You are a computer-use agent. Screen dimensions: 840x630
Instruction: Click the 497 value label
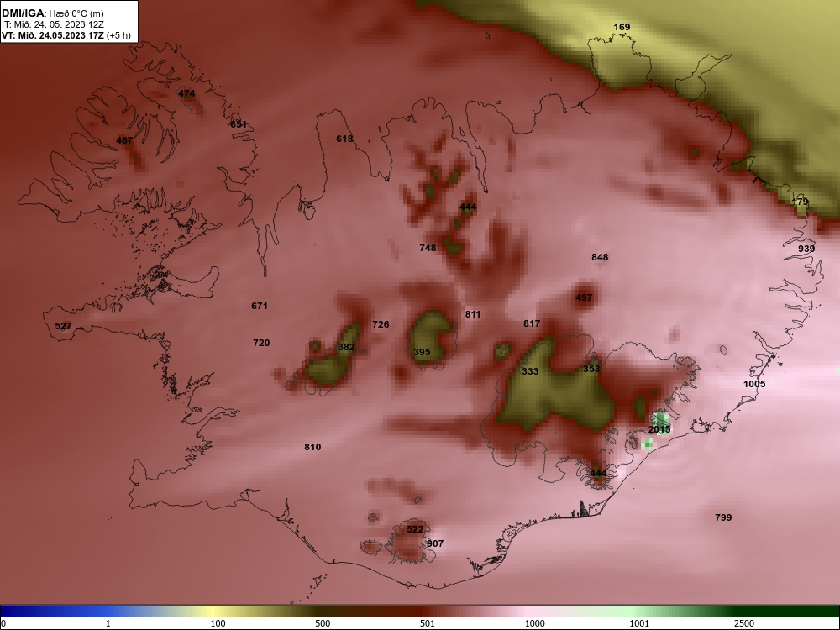584,298
